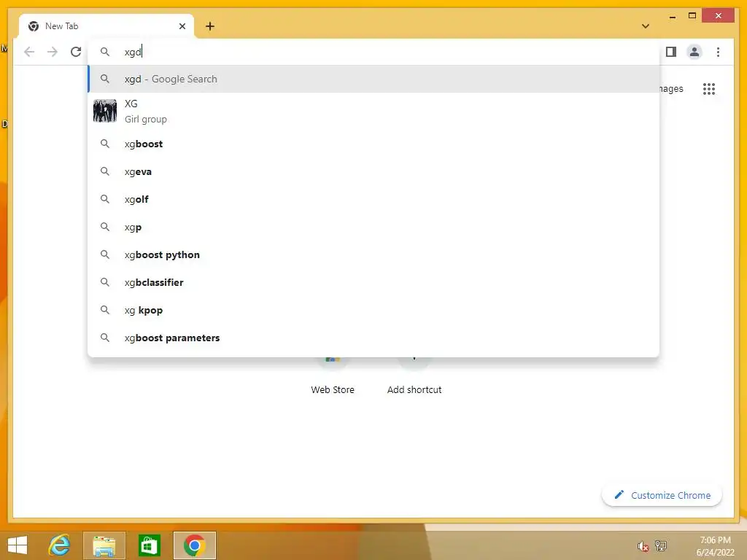Launch Internet Explorer from the taskbar
Image resolution: width=747 pixels, height=560 pixels.
(60, 545)
